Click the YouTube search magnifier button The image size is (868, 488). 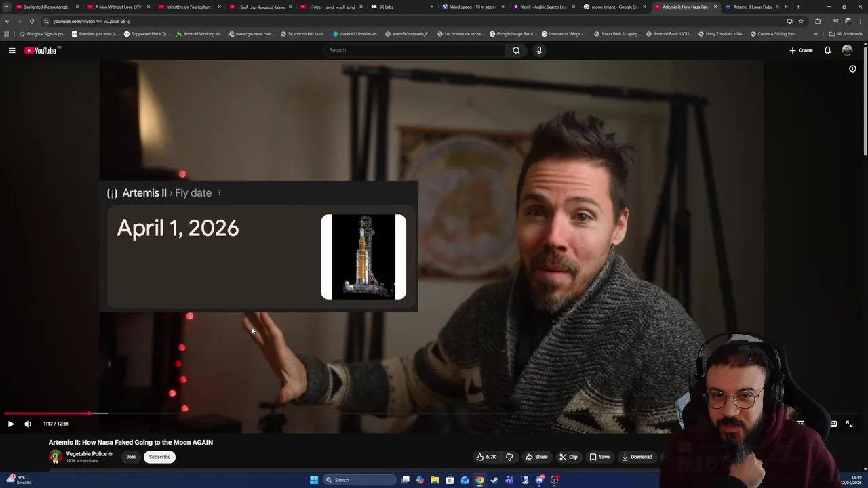(516, 50)
